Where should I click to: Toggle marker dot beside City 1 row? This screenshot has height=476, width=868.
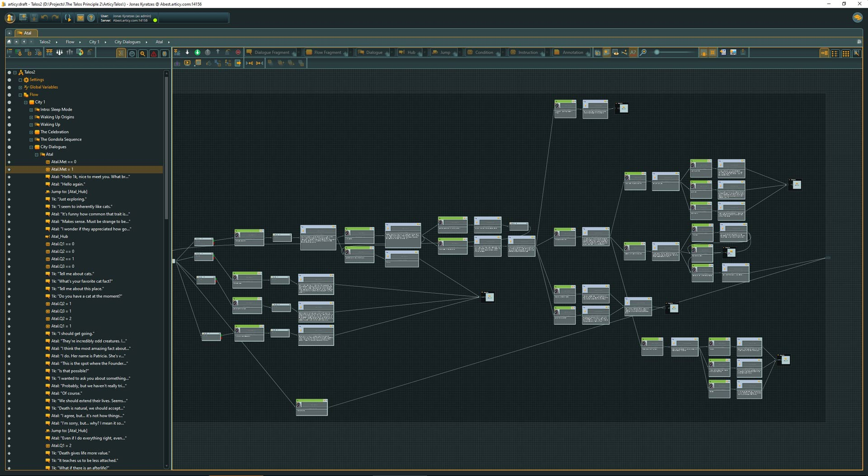click(9, 102)
